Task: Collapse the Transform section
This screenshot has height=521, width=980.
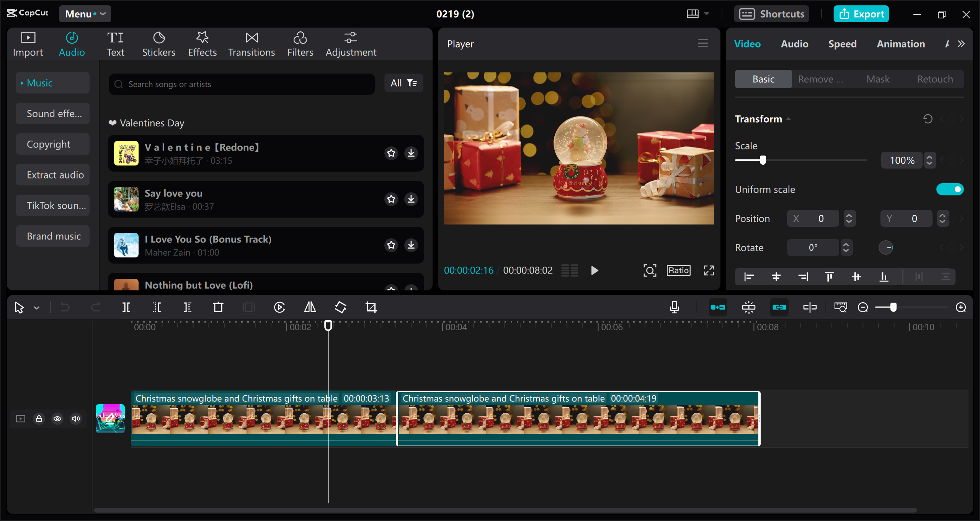Action: click(789, 119)
